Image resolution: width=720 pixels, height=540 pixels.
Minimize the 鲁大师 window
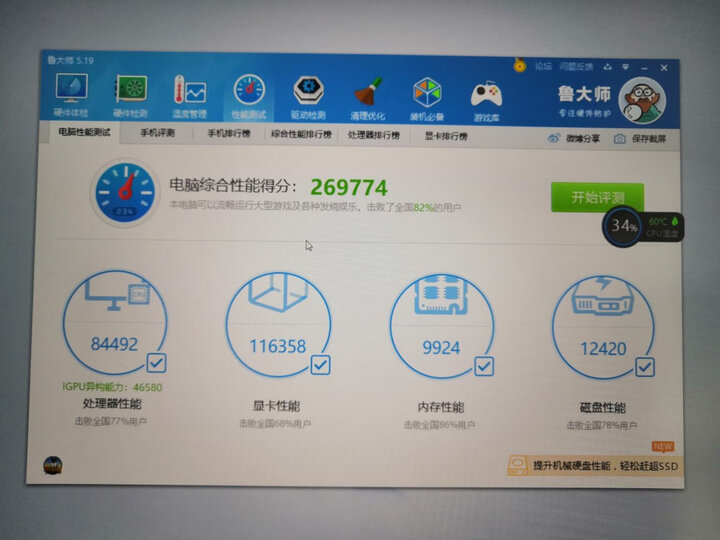point(645,68)
